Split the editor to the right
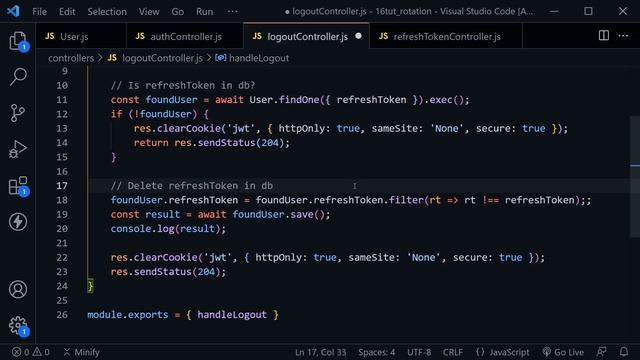Screen dimensions: 640x360 point(604,36)
